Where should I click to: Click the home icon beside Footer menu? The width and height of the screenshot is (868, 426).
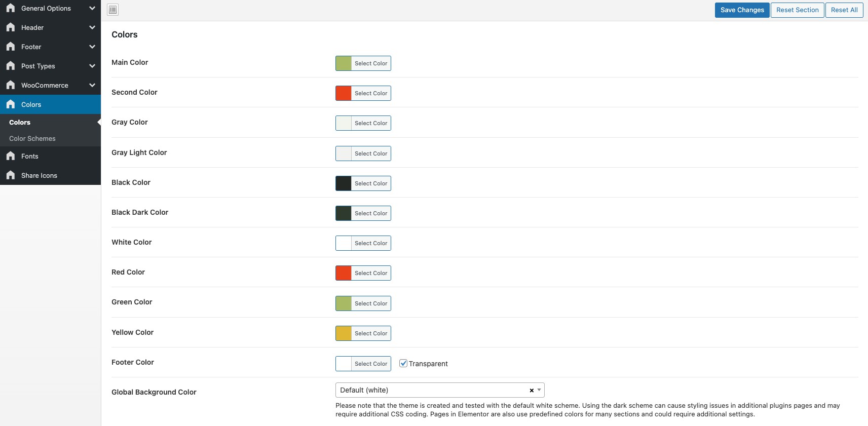pyautogui.click(x=11, y=47)
